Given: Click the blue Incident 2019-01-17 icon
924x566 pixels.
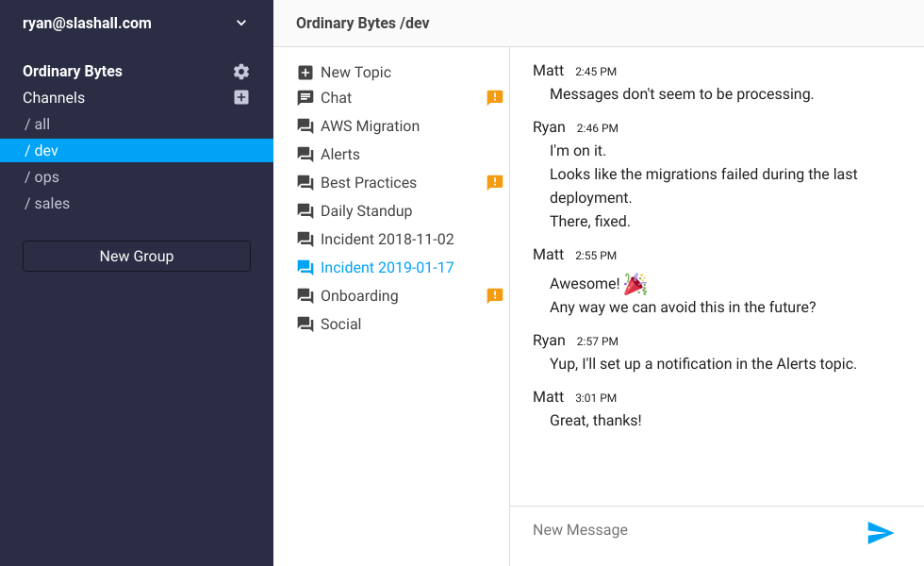Looking at the screenshot, I should (x=305, y=268).
